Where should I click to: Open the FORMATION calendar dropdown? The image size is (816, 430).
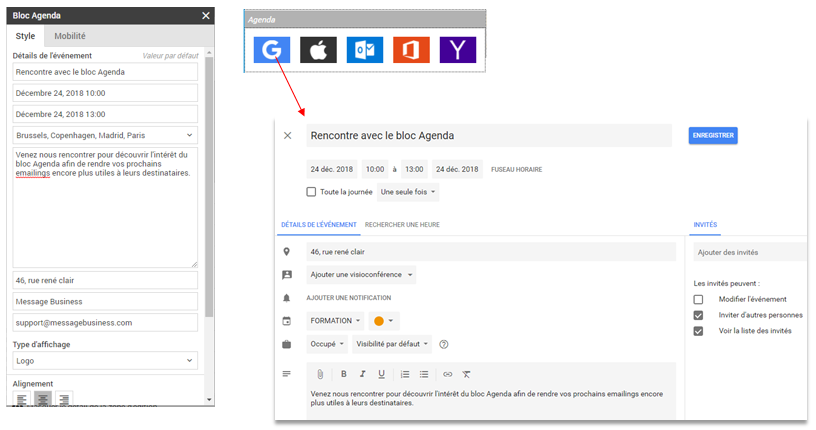pos(335,321)
